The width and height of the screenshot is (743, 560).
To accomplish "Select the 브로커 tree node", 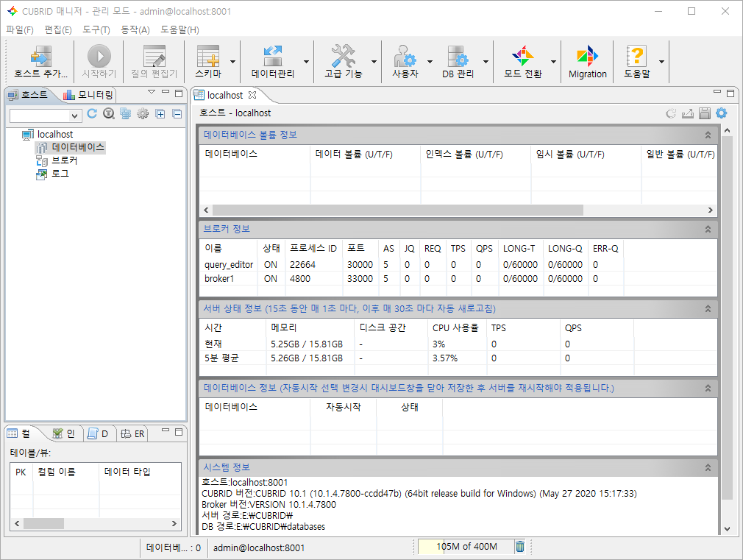I will tap(57, 160).
